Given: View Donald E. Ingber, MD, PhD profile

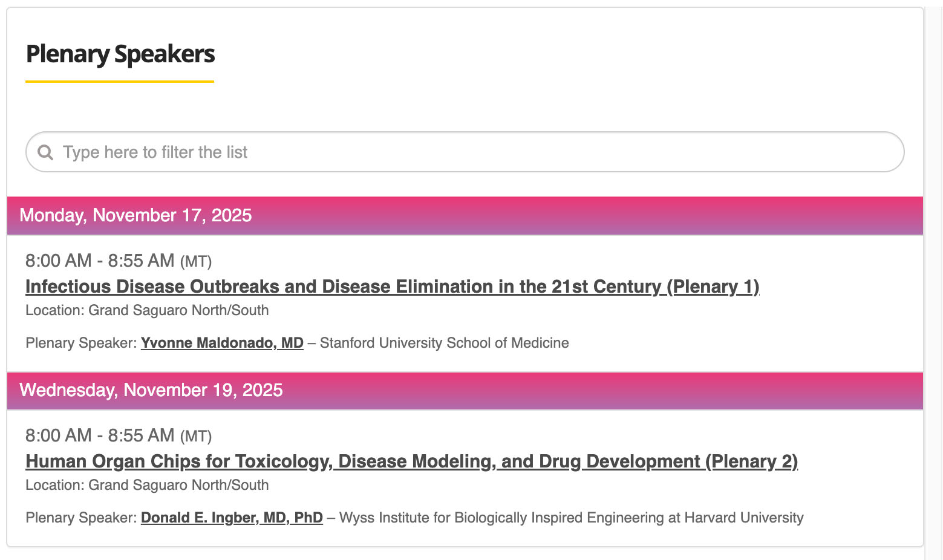Looking at the screenshot, I should [x=232, y=518].
